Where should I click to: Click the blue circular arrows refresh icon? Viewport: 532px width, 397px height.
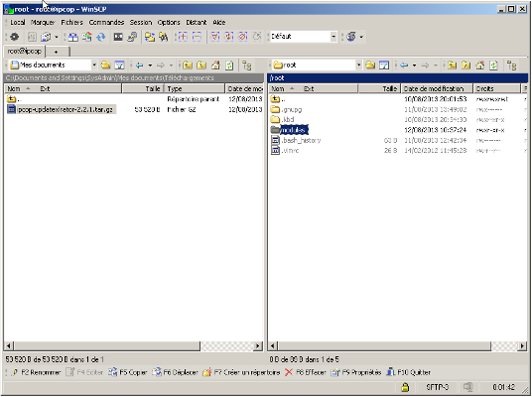click(101, 37)
